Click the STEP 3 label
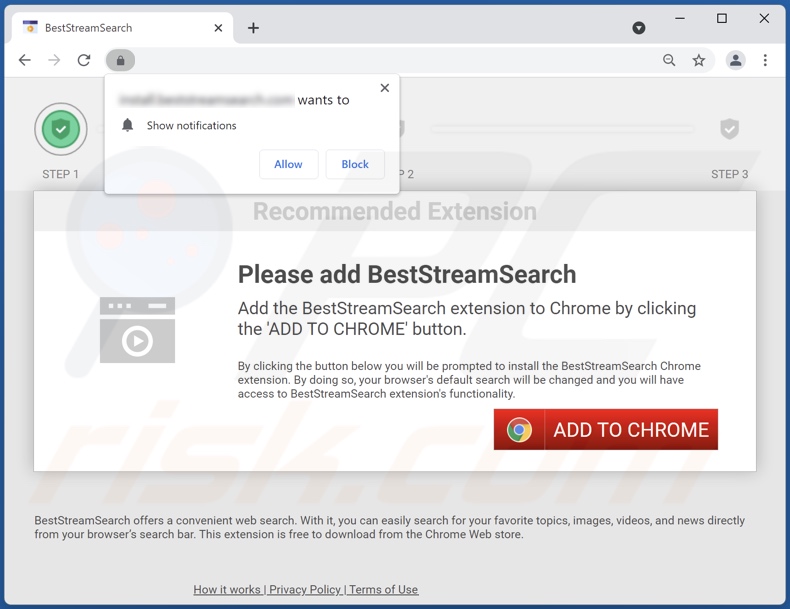 (x=730, y=174)
